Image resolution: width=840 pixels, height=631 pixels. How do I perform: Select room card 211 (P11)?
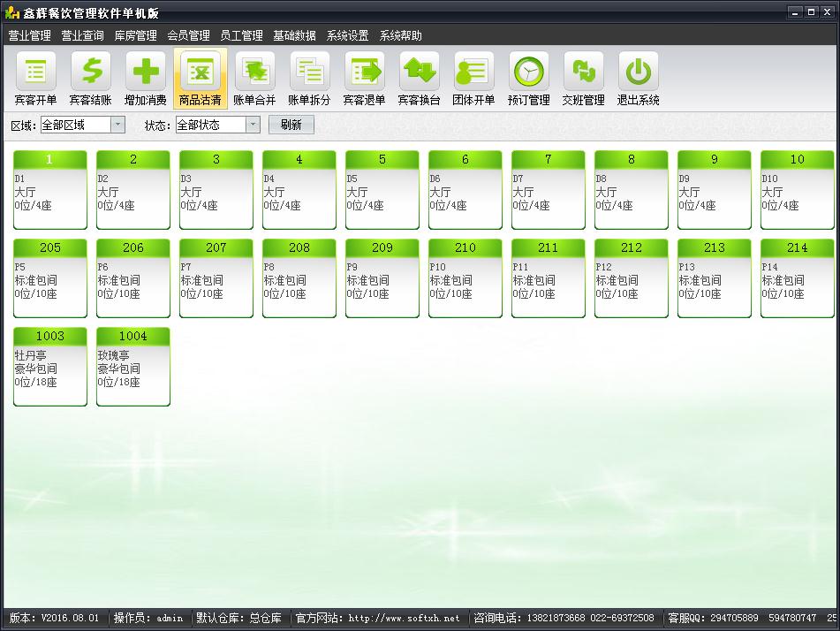pyautogui.click(x=548, y=278)
